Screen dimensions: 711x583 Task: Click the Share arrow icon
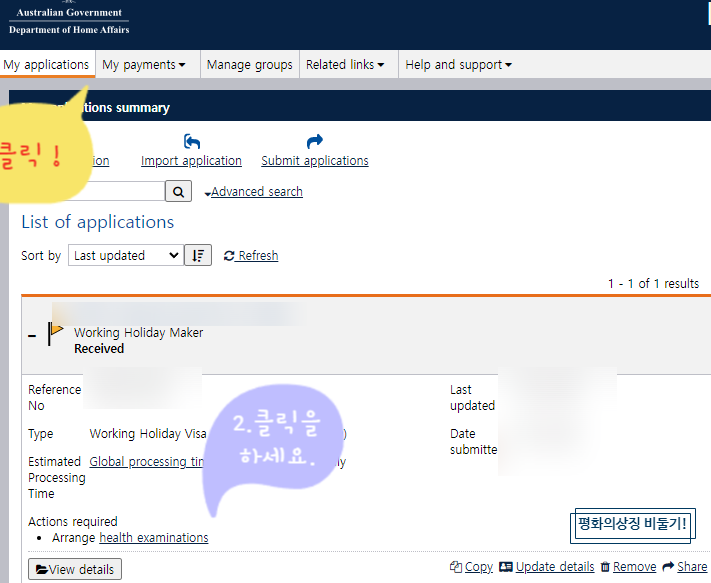tap(668, 567)
